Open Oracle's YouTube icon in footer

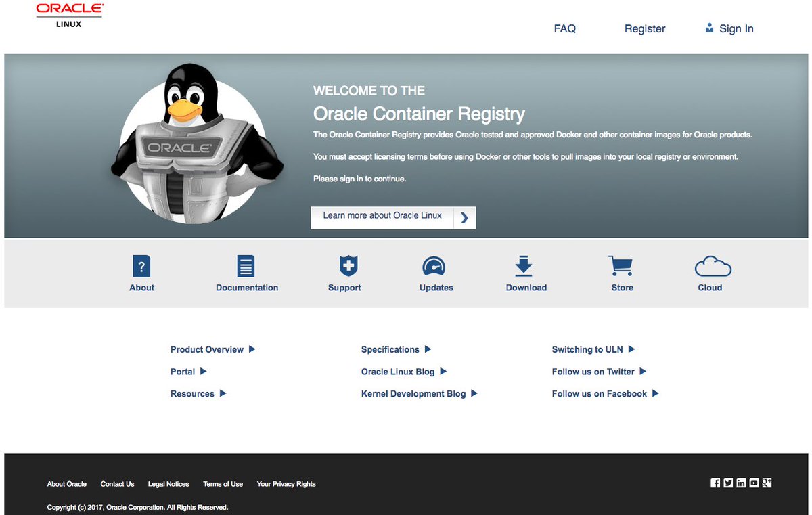tap(754, 483)
